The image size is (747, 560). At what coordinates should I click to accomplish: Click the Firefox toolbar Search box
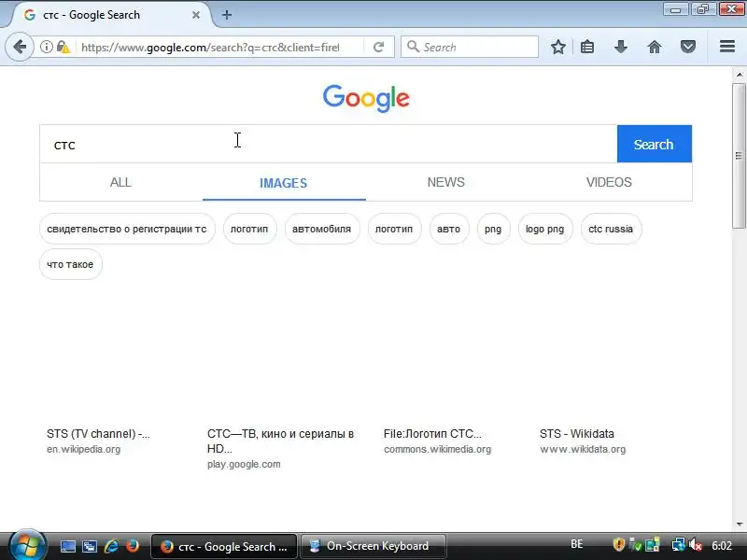point(470,47)
